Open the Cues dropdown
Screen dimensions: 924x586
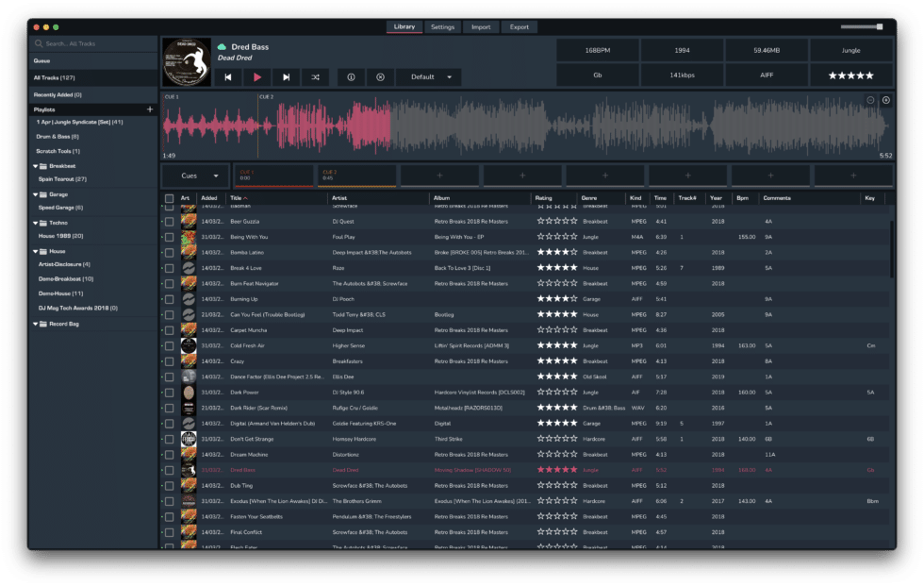point(195,175)
